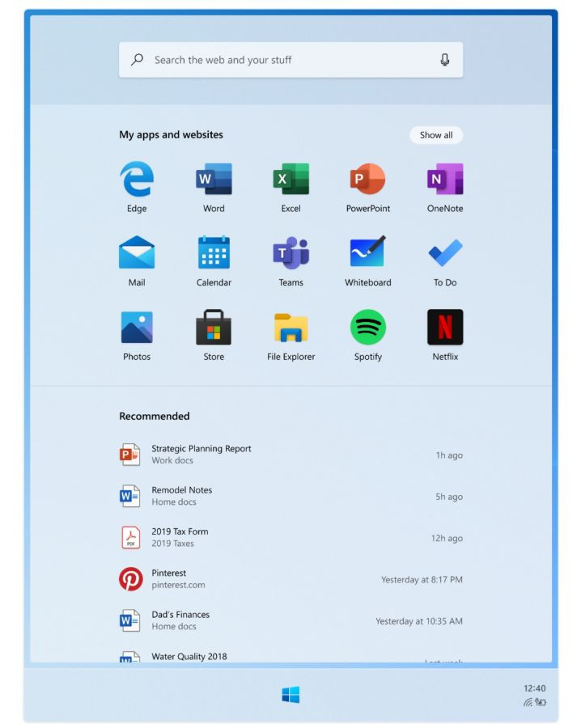
Task: Click the Windows Start button in taskbar
Action: [x=290, y=695]
